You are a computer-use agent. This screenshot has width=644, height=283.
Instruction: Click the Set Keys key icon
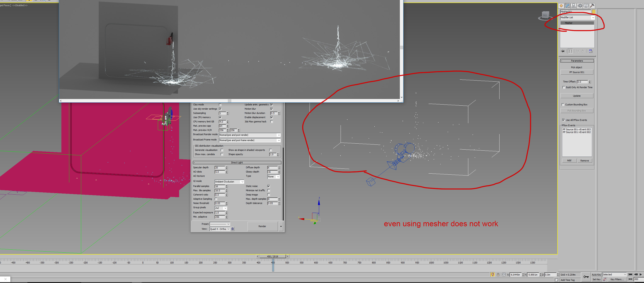point(586,277)
